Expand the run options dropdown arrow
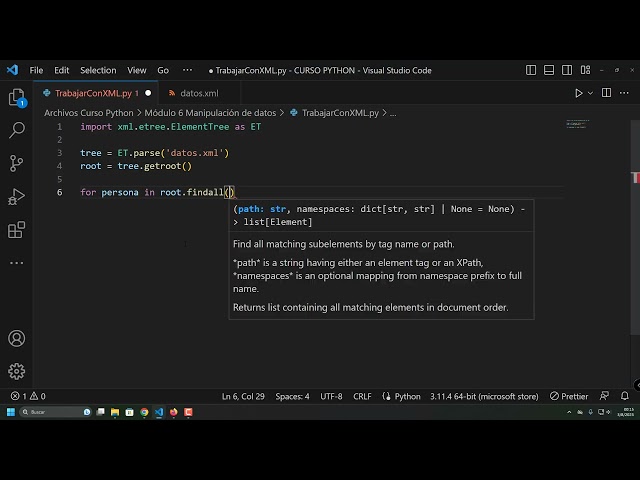640x480 pixels. pyautogui.click(x=590, y=93)
